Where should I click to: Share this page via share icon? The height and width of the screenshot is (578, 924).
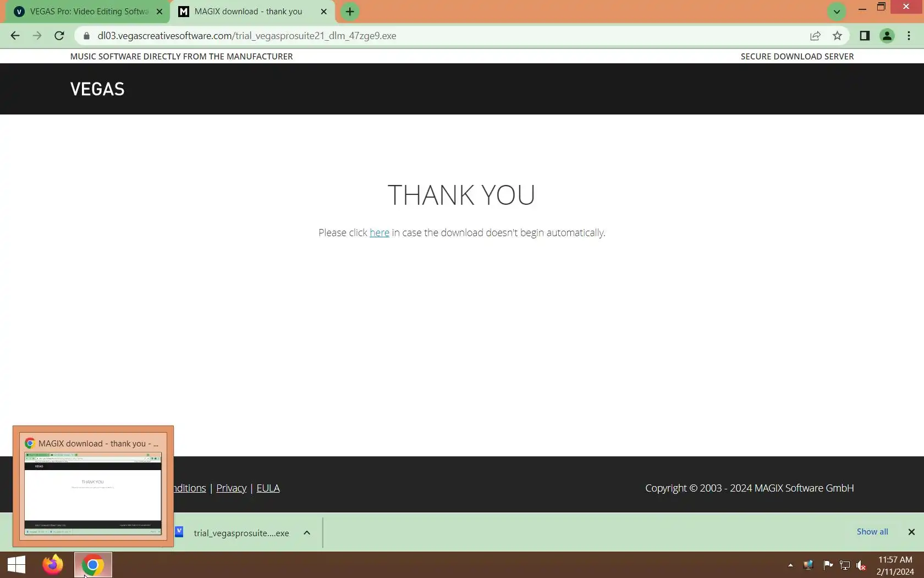(815, 36)
